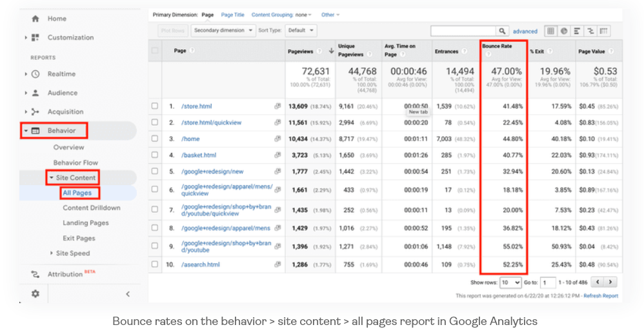Switch to Pivot view icon
644x336 pixels.
point(603,31)
